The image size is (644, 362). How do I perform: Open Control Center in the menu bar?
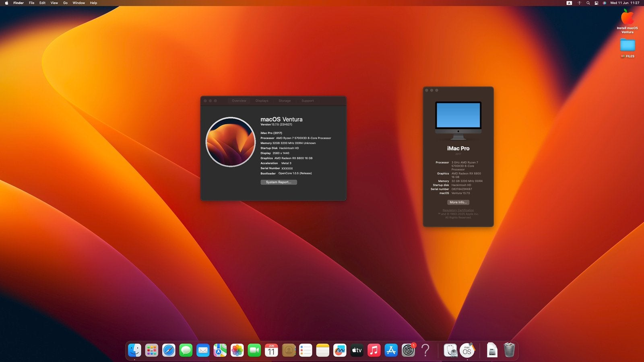pos(597,3)
